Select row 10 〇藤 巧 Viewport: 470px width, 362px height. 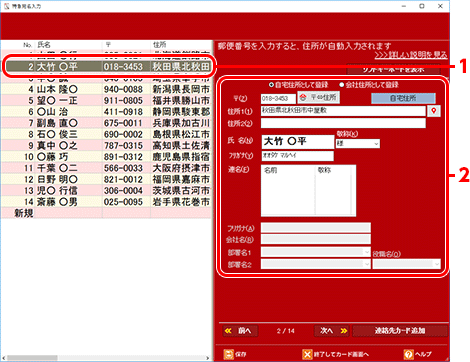click(107, 157)
